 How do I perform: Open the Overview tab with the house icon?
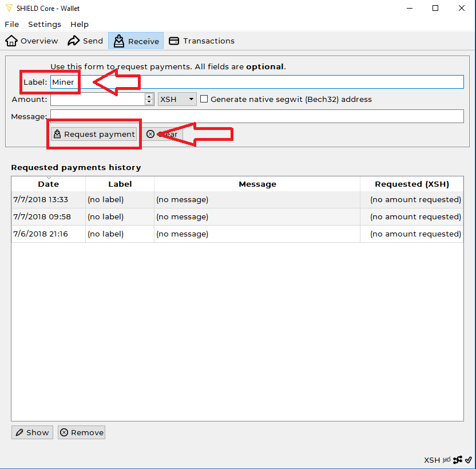(31, 41)
